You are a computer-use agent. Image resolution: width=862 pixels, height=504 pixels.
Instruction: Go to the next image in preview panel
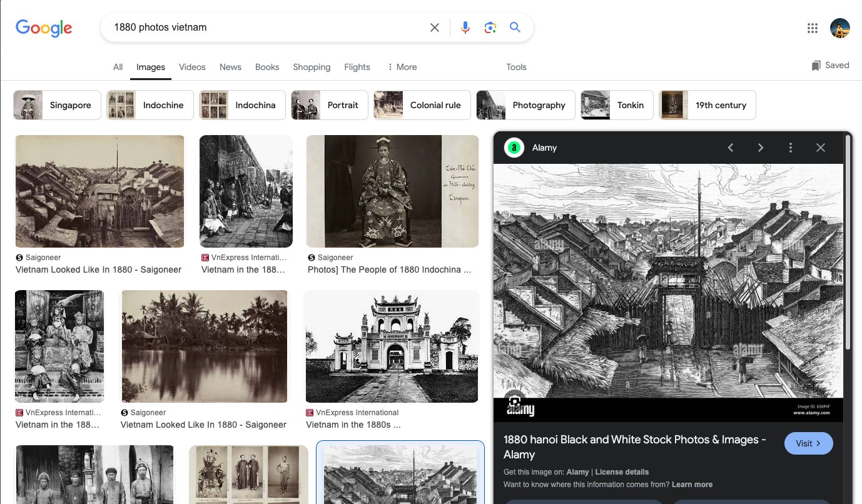point(761,148)
